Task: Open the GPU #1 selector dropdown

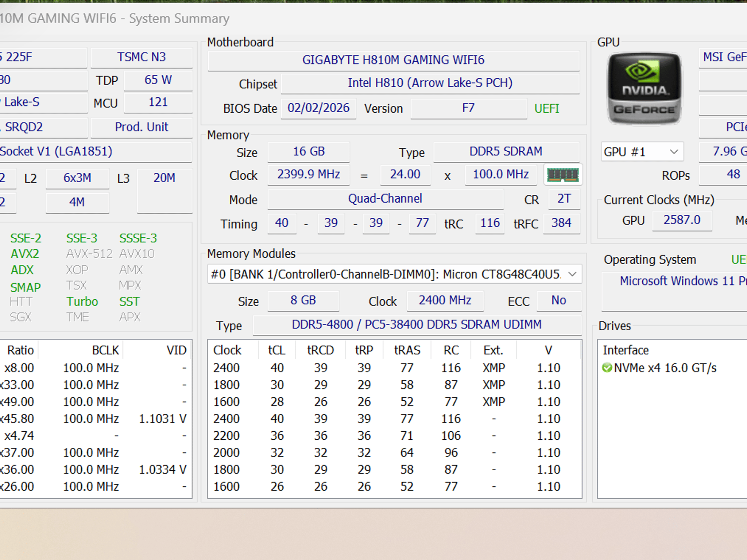Action: click(642, 152)
